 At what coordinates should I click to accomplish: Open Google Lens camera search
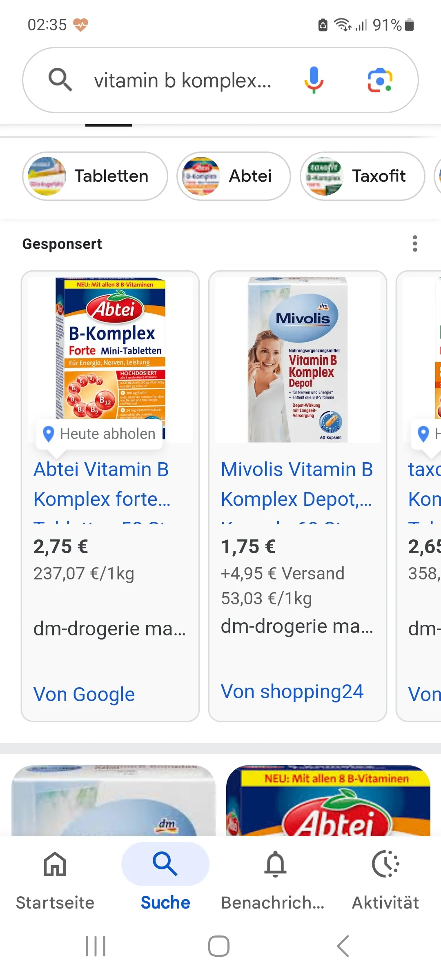point(380,80)
